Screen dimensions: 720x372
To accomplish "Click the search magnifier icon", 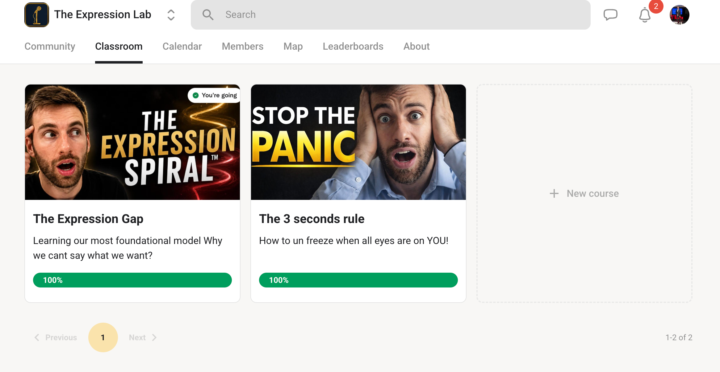I will (208, 15).
